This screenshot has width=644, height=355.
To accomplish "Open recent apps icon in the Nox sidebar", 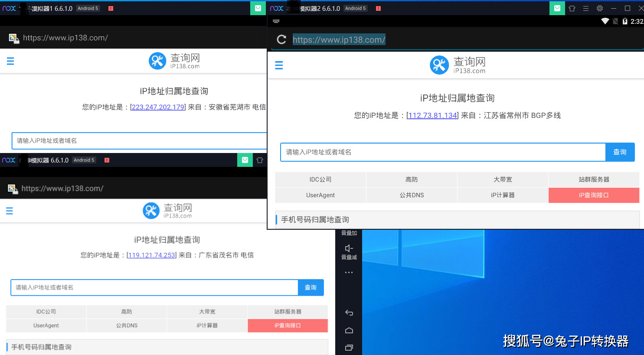I will 349,347.
